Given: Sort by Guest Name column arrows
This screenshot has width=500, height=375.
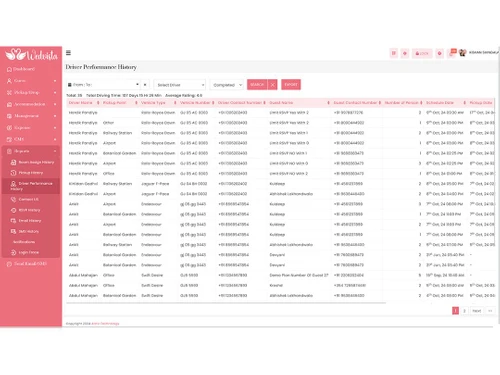Looking at the screenshot, I should point(328,103).
